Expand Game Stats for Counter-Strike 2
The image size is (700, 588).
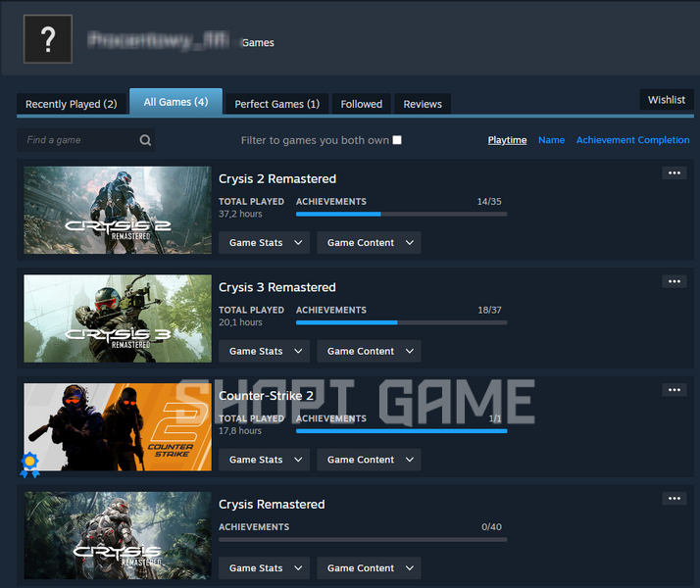point(265,460)
